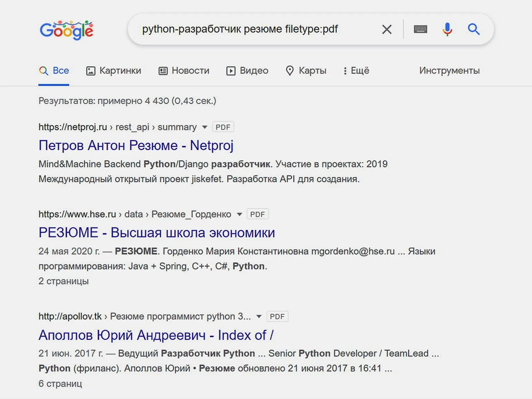532x399 pixels.
Task: Expand the dropdown arrow beside the netproj.ru URL
Action: click(205, 127)
